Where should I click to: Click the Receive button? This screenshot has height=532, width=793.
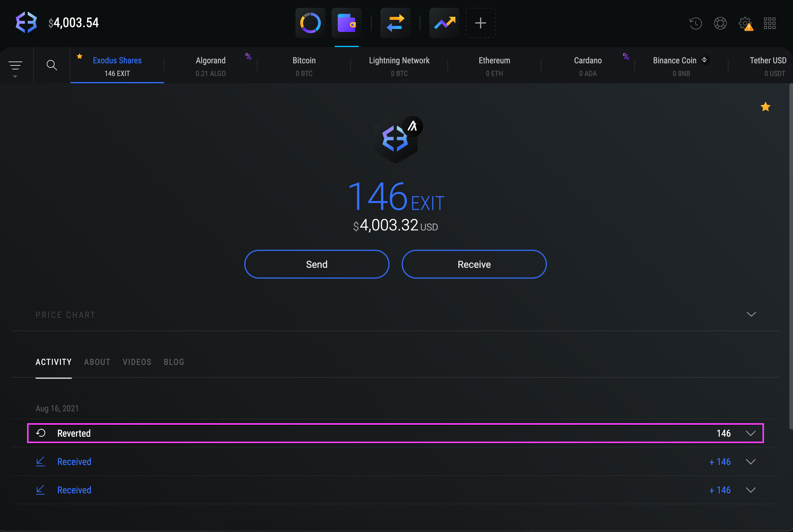474,264
